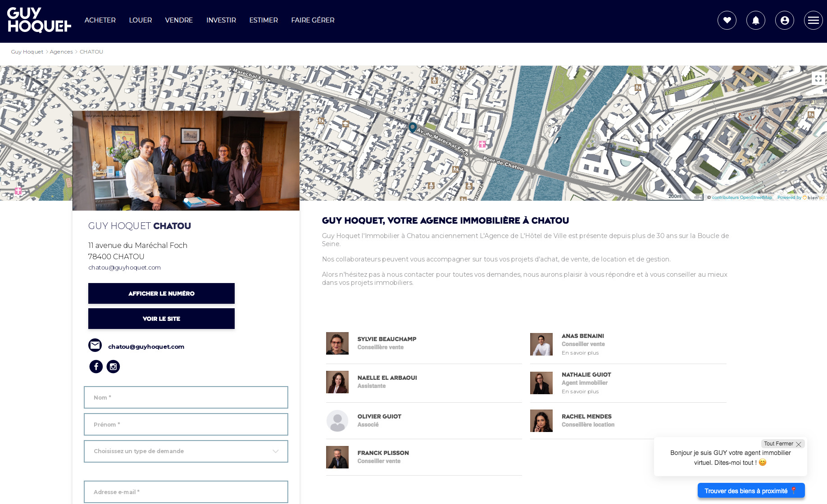Screen dimensions: 827x504
Task: Open the VENDRE menu
Action: coord(179,20)
